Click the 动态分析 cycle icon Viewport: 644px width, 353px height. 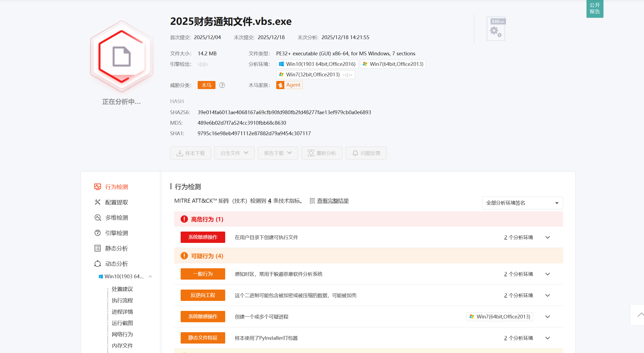(x=97, y=264)
